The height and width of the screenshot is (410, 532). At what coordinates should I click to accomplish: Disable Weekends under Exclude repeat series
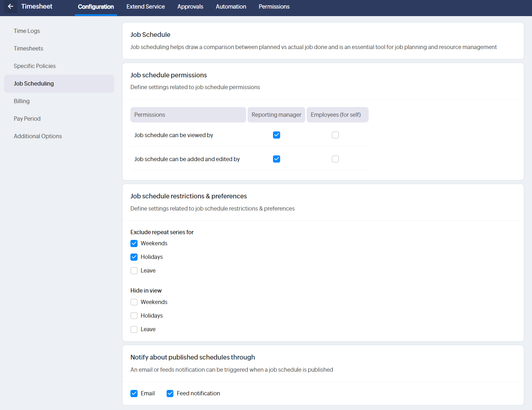click(x=134, y=243)
